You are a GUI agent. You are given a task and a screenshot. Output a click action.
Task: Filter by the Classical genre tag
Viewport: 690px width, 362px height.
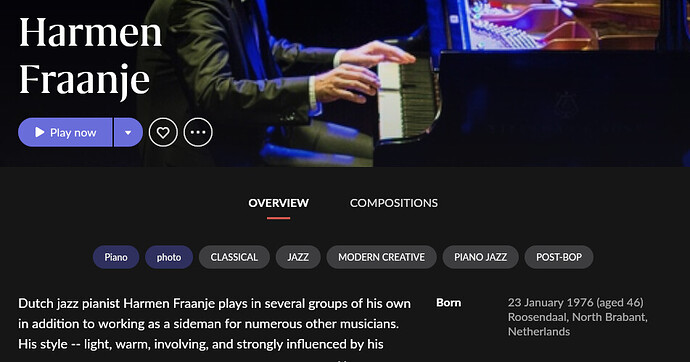click(x=234, y=257)
